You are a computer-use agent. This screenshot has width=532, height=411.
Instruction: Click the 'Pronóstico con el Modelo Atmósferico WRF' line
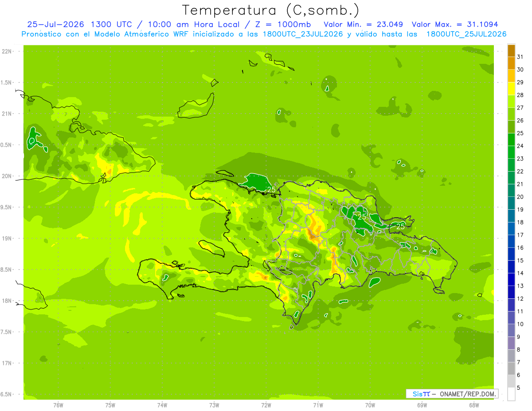coord(106,34)
